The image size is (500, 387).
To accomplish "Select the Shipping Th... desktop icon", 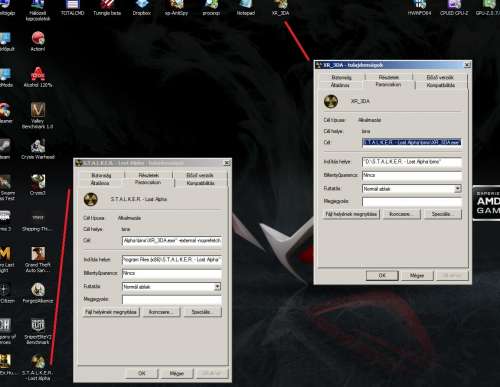I will [38, 221].
